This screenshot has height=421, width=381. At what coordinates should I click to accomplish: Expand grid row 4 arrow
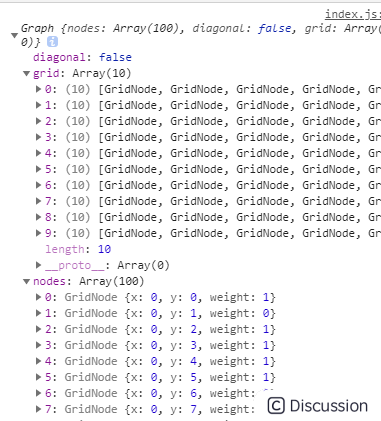point(39,153)
